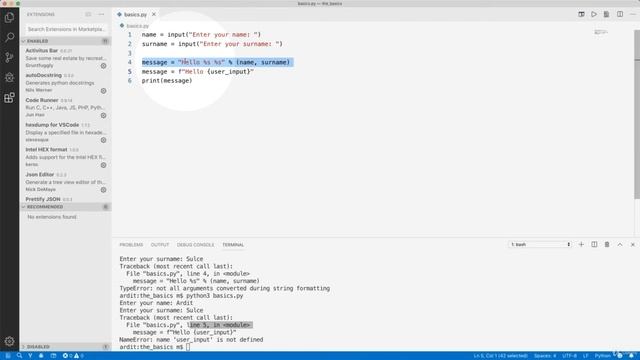Open notifications bell in status bar
Screen dimensions: 640x360
[x=631, y=356]
